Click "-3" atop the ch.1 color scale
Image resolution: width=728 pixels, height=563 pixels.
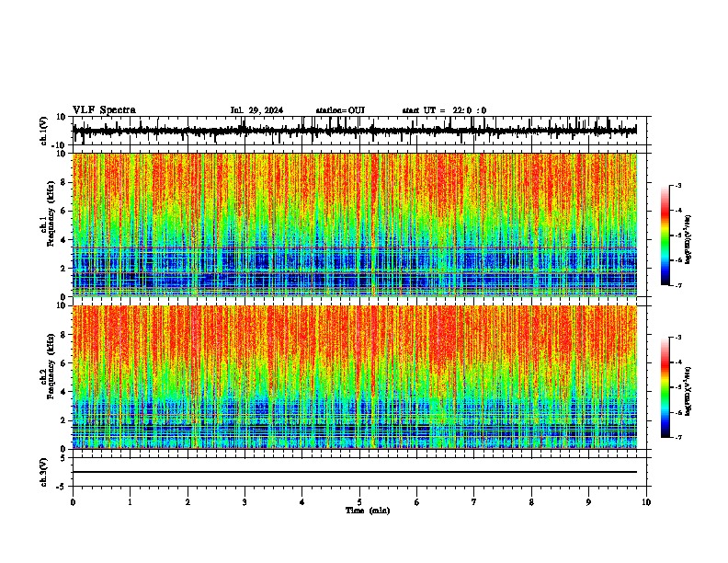678,186
